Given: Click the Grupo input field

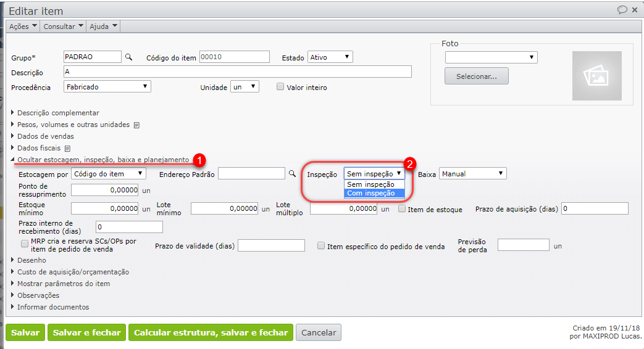Looking at the screenshot, I should [x=93, y=57].
